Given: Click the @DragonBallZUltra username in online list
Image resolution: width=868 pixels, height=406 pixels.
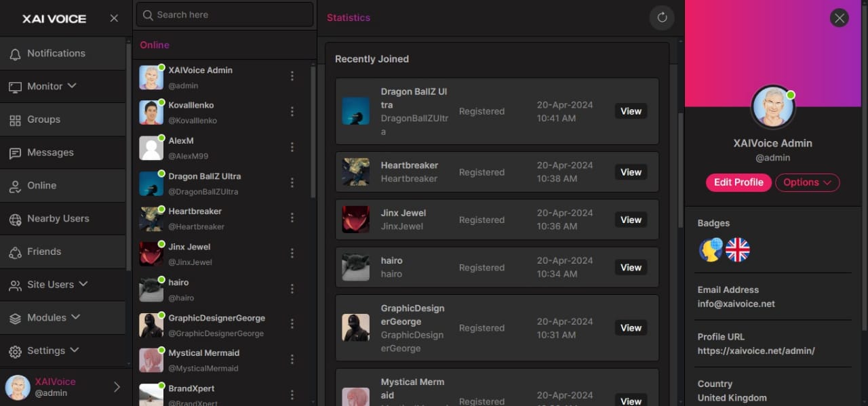Looking at the screenshot, I should point(203,191).
